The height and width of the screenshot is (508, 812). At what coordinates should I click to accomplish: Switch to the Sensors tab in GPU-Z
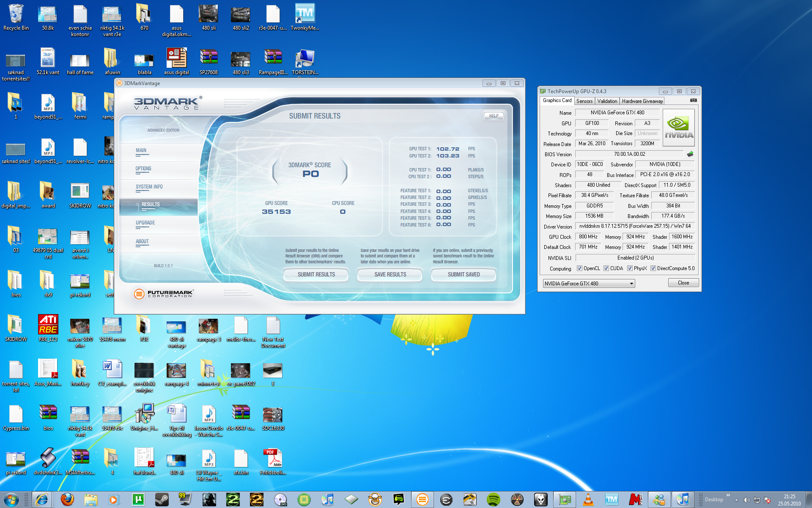pos(584,101)
